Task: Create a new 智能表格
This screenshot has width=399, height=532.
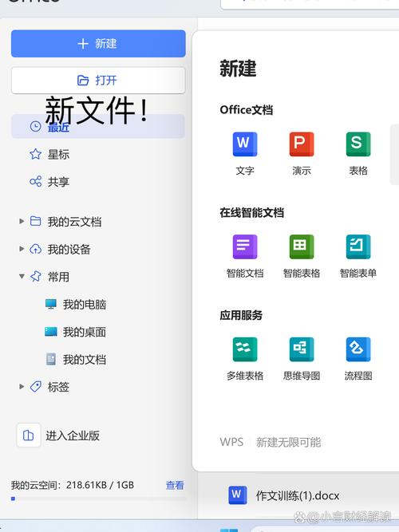Action: coord(302,257)
